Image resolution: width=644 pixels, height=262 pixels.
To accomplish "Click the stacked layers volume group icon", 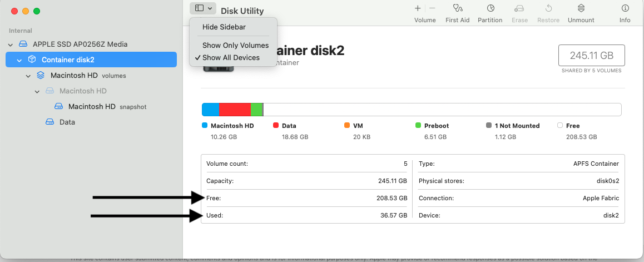I will [41, 75].
